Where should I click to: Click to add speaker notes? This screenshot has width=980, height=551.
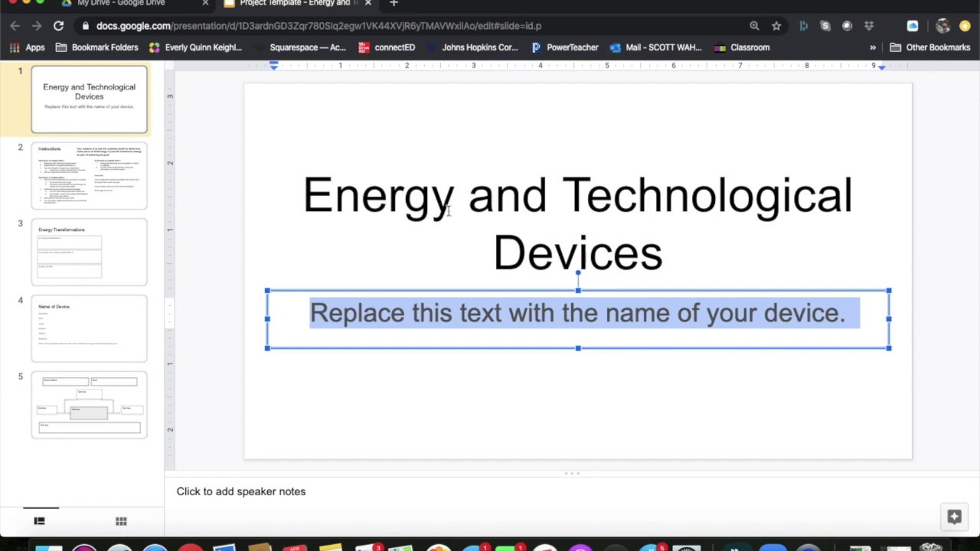coord(241,491)
